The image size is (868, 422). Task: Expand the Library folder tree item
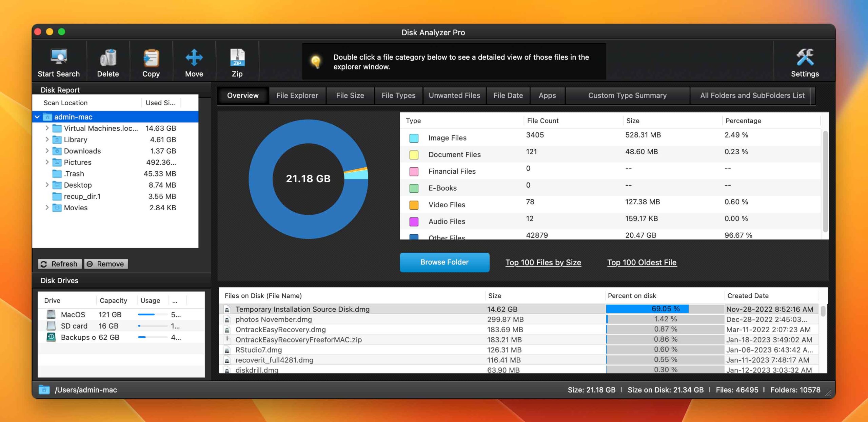tap(46, 140)
